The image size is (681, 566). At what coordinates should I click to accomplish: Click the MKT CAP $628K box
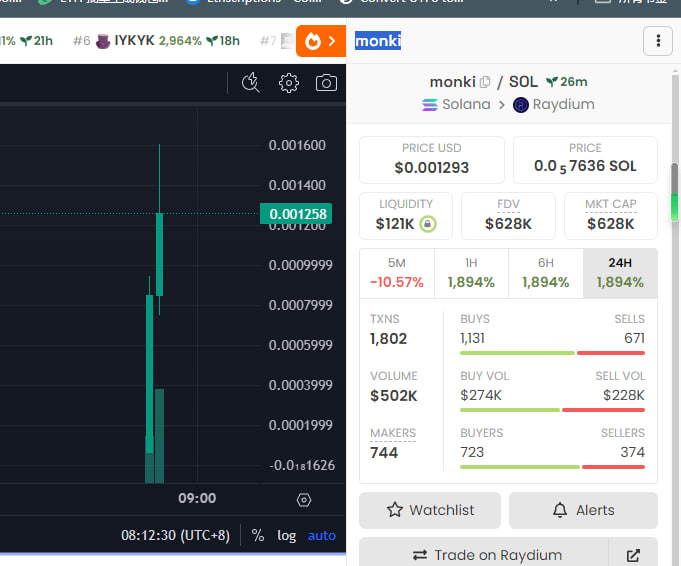(611, 216)
